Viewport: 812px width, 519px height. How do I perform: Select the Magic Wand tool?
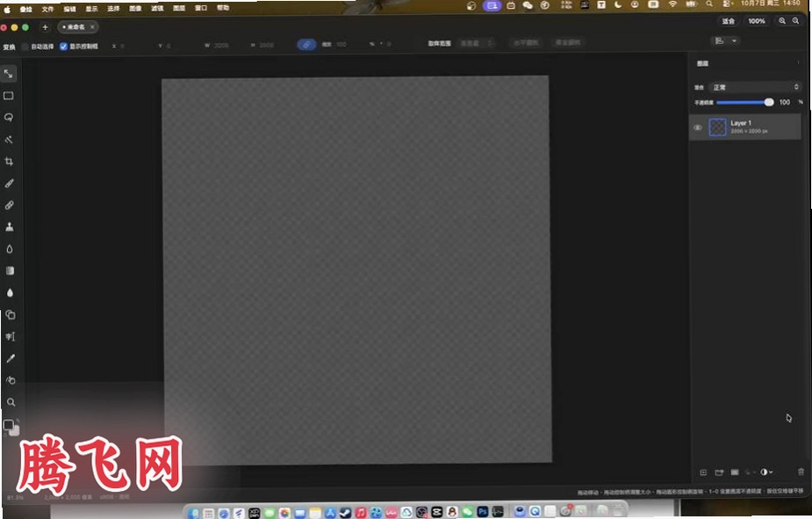point(9,140)
